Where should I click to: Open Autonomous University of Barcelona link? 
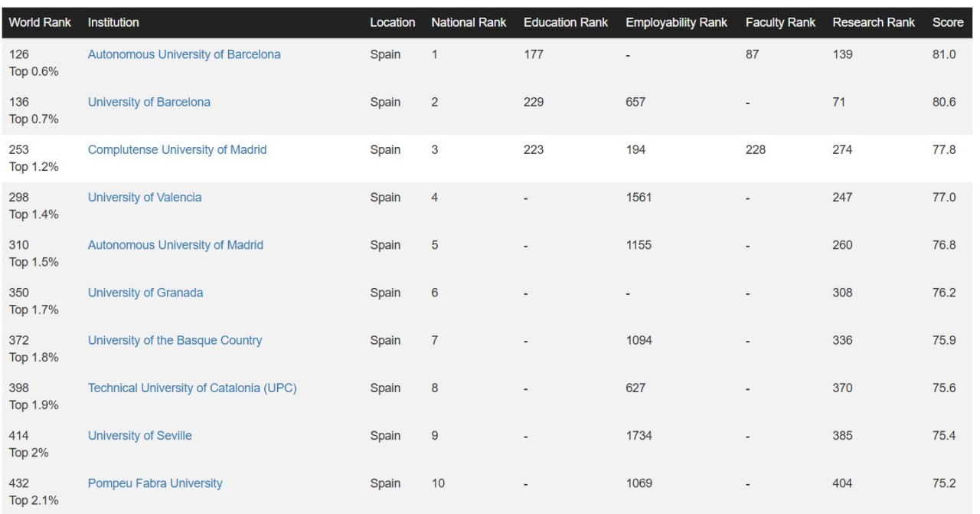tap(184, 54)
